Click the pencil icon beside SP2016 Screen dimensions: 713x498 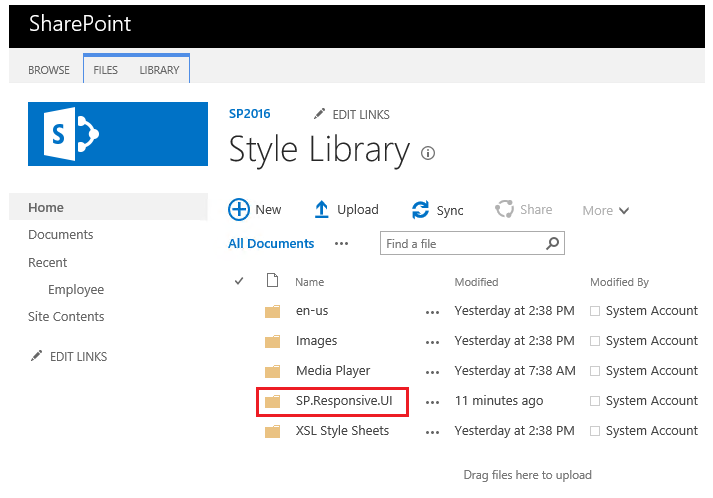320,115
